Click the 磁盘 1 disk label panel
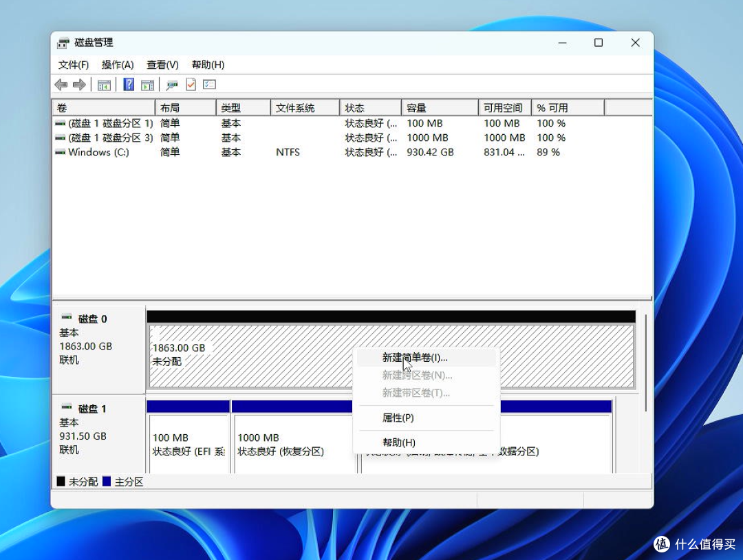 point(98,435)
